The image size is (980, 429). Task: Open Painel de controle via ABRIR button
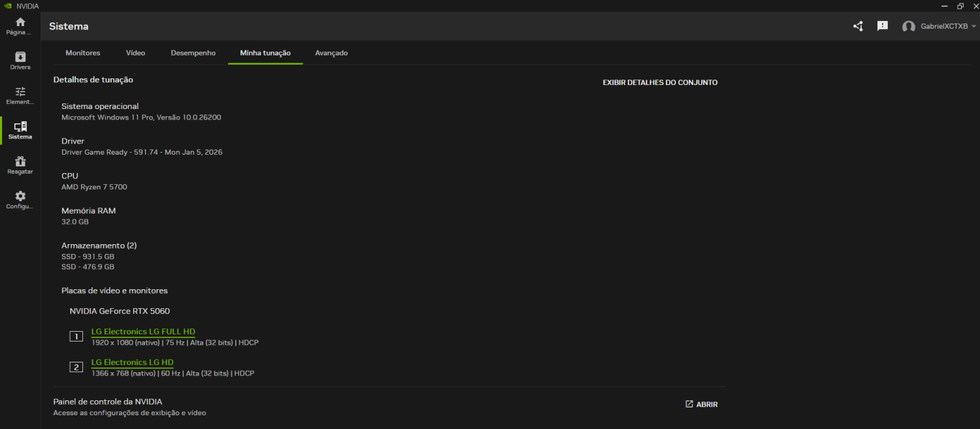pyautogui.click(x=702, y=404)
